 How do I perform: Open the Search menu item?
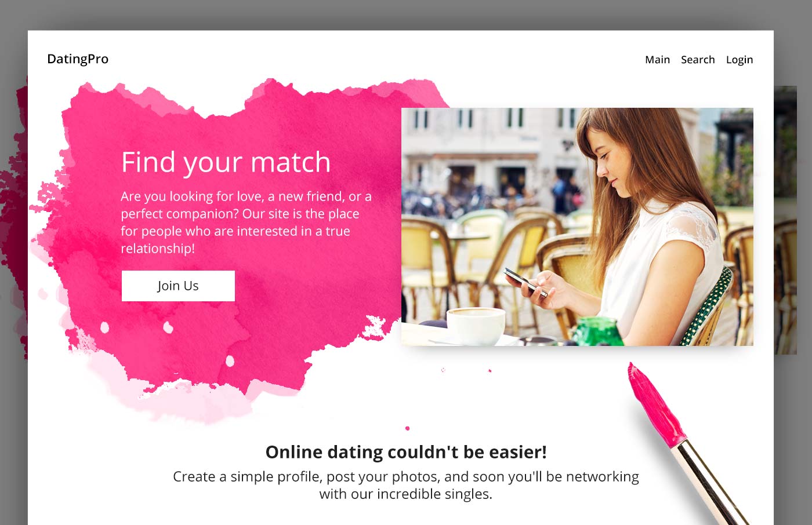click(698, 60)
